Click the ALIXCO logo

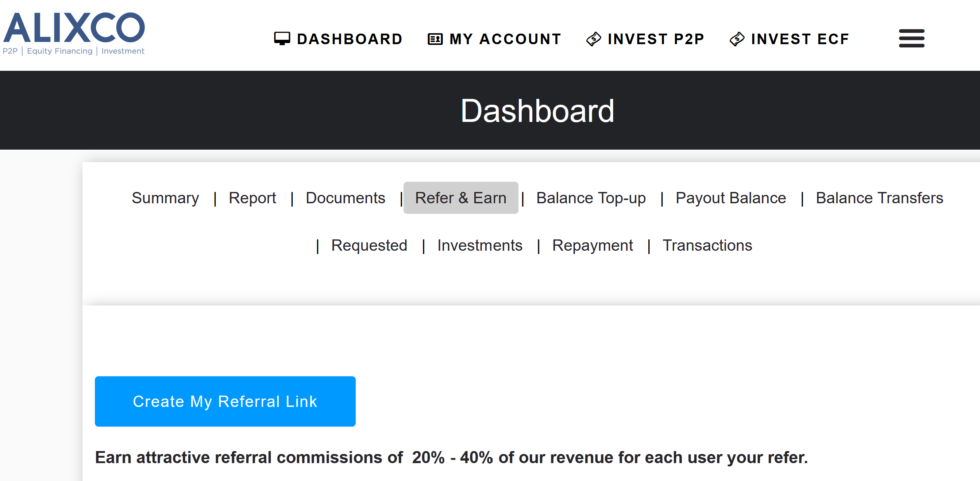pyautogui.click(x=74, y=34)
